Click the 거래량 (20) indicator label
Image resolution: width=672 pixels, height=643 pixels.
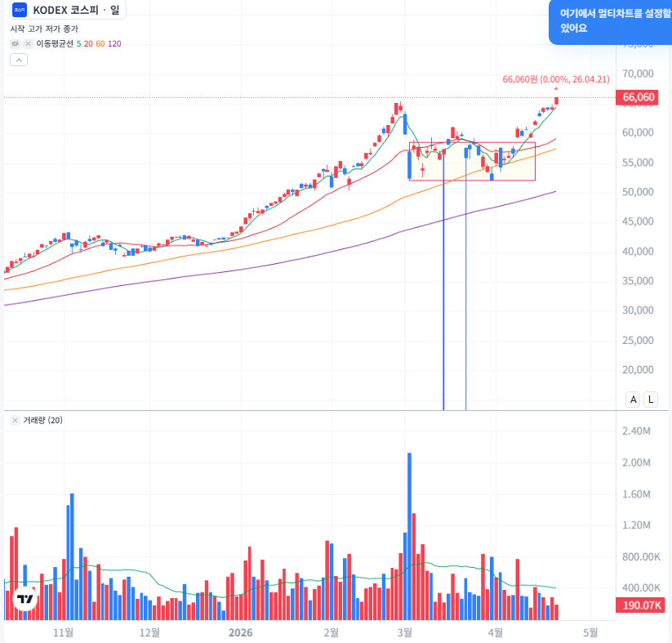42,421
